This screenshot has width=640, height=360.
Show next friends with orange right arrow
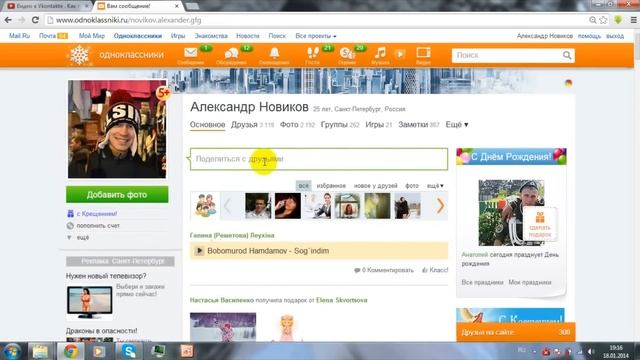tap(440, 206)
